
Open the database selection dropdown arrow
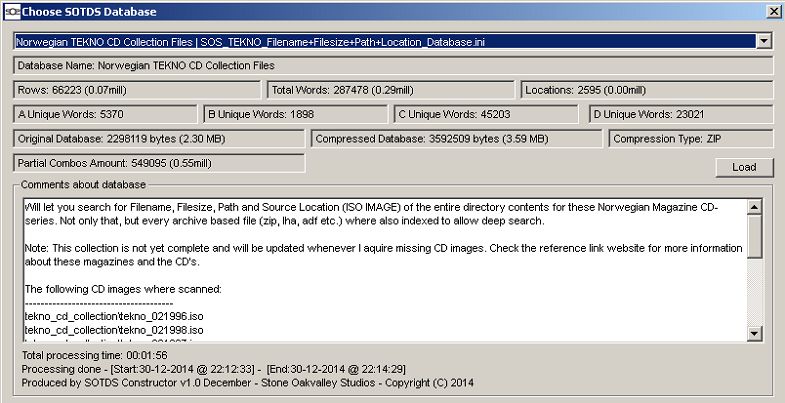[765, 41]
